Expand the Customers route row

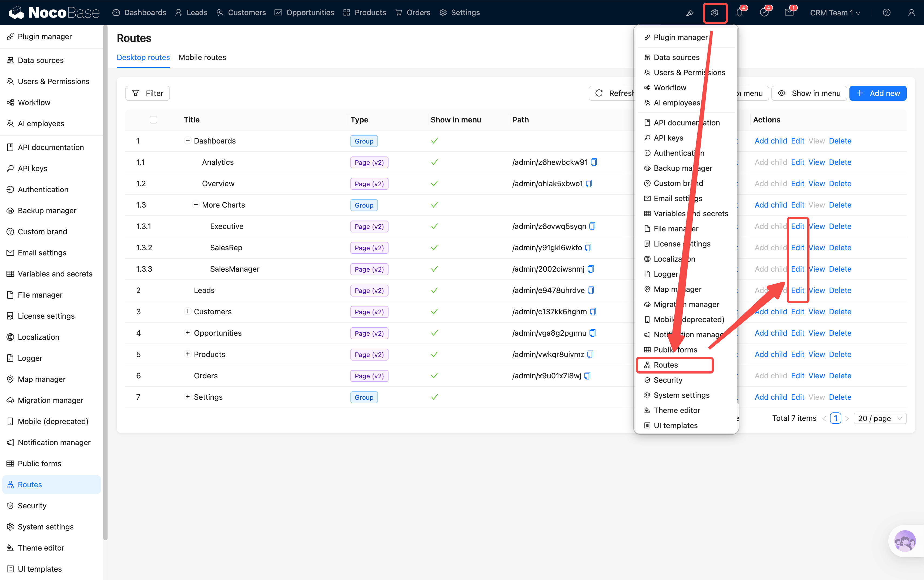pyautogui.click(x=188, y=311)
